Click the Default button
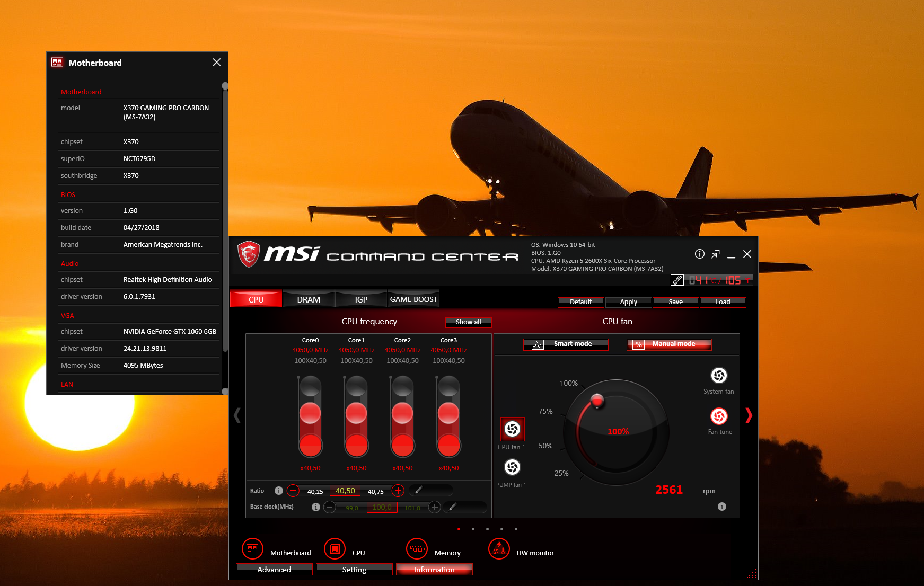 pos(581,302)
